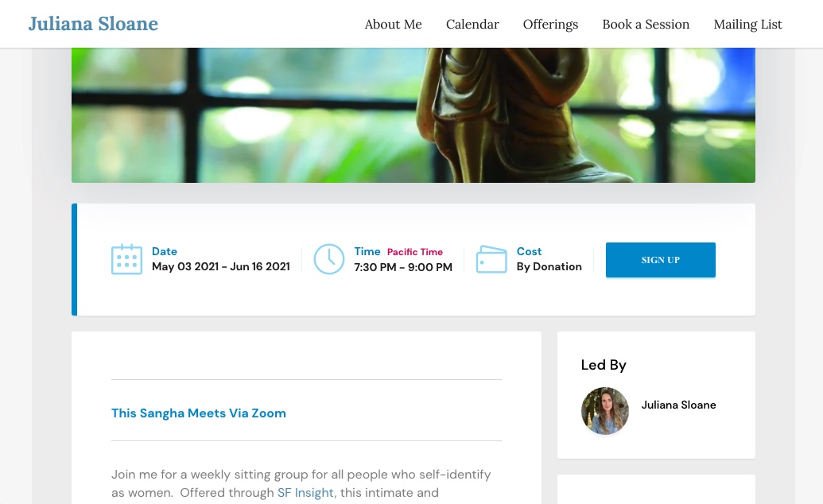Open the Offerings menu item

(x=550, y=24)
